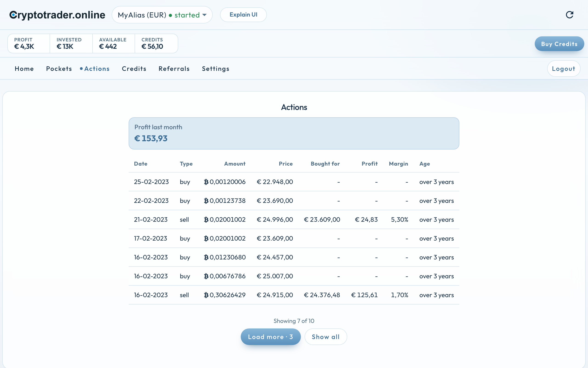Switch to the Credits tab
This screenshot has height=368, width=588.
coord(134,69)
